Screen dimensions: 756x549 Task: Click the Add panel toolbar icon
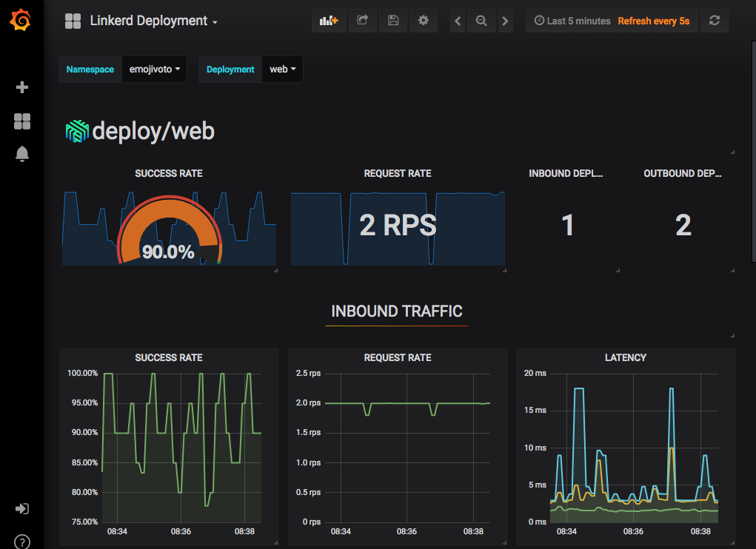point(328,21)
